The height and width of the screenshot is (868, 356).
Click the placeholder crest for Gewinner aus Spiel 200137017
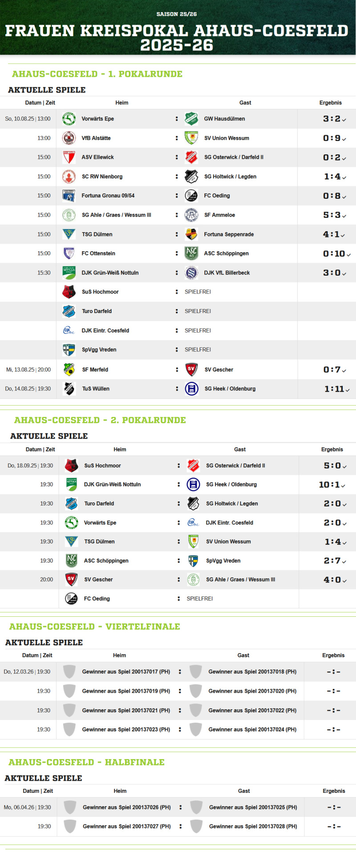[x=69, y=671]
